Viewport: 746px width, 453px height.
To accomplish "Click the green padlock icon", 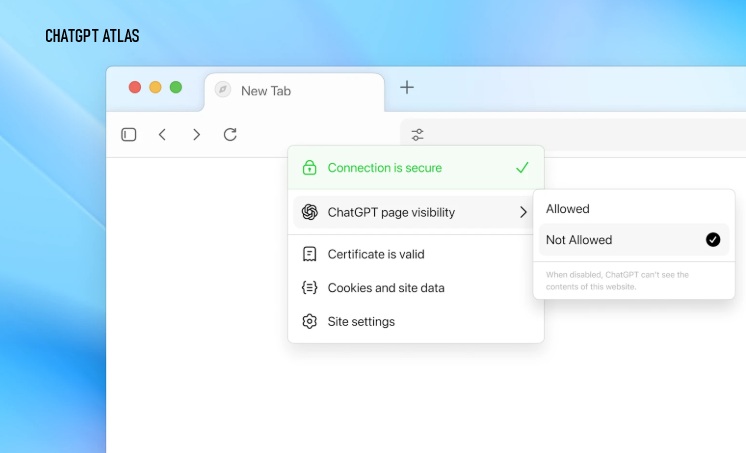I will [x=309, y=167].
